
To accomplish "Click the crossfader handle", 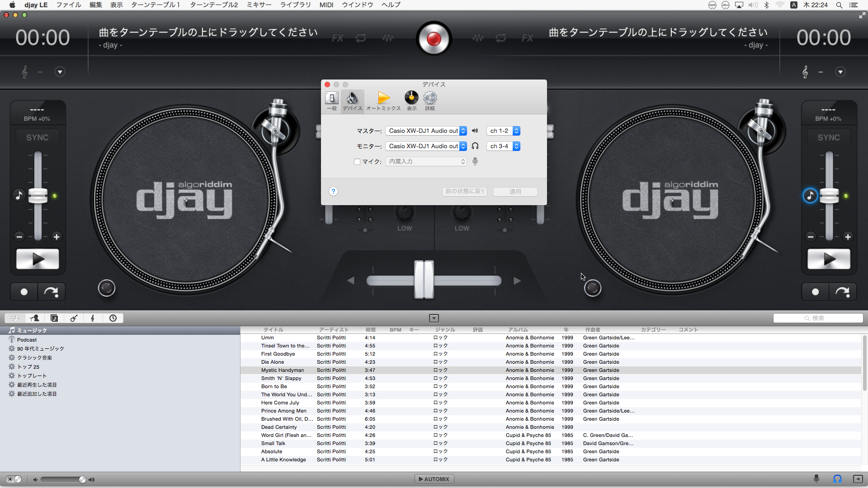I will tap(424, 280).
